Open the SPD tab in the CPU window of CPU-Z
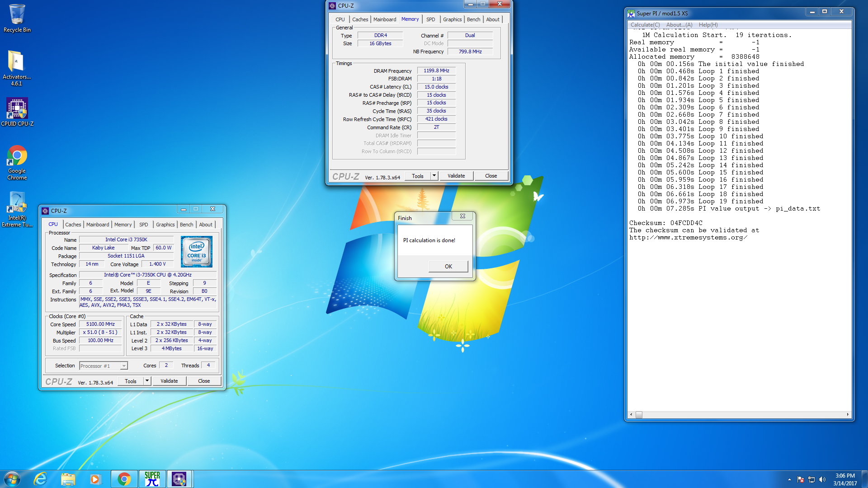The width and height of the screenshot is (868, 488). click(144, 225)
